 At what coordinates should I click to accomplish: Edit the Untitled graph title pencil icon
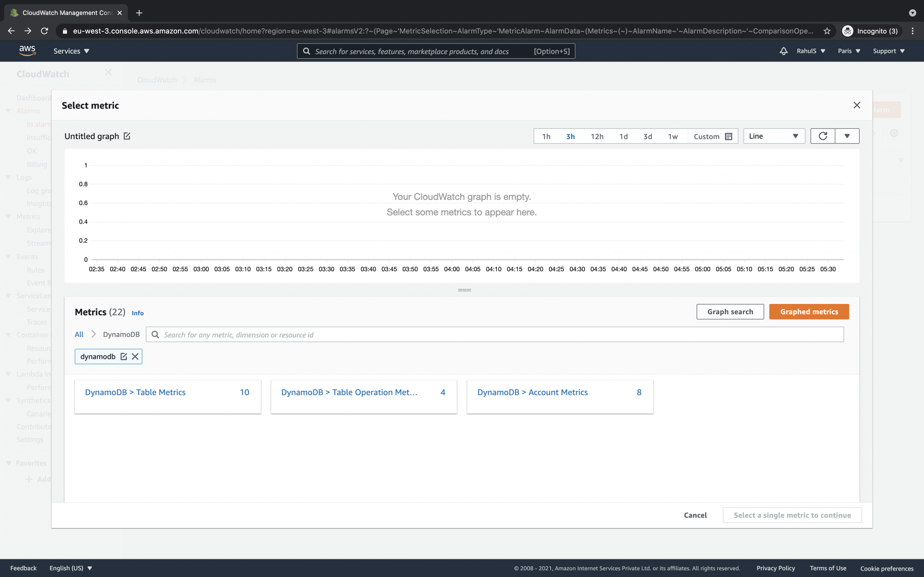click(127, 136)
